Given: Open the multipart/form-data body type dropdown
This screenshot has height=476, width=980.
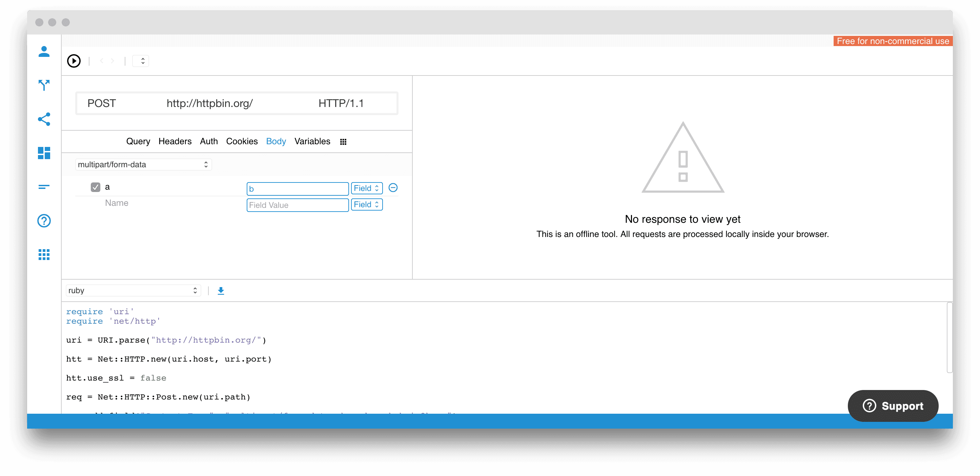Looking at the screenshot, I should [x=143, y=164].
